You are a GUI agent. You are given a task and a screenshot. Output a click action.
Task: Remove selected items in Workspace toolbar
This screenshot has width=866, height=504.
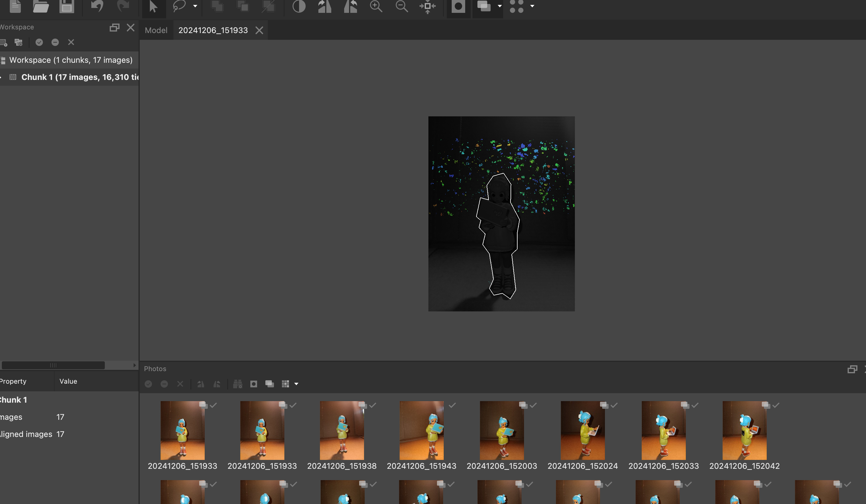(71, 42)
